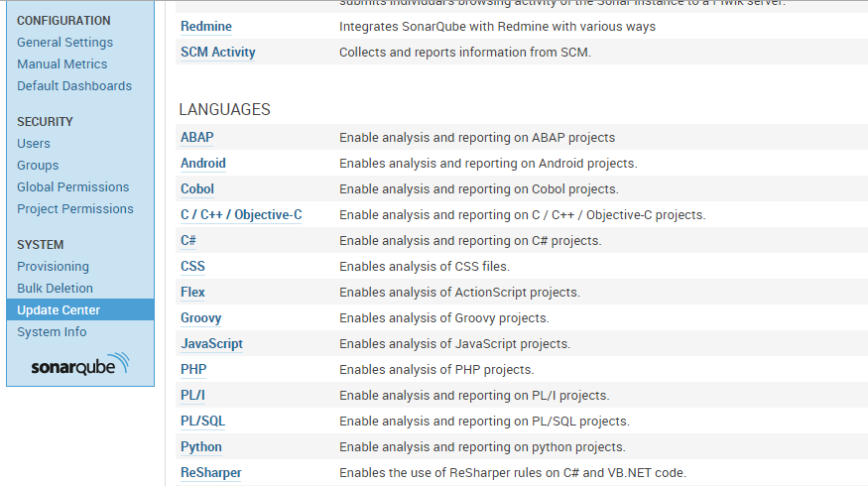The height and width of the screenshot is (486, 868).
Task: Open the C# plugin details
Action: tap(188, 241)
